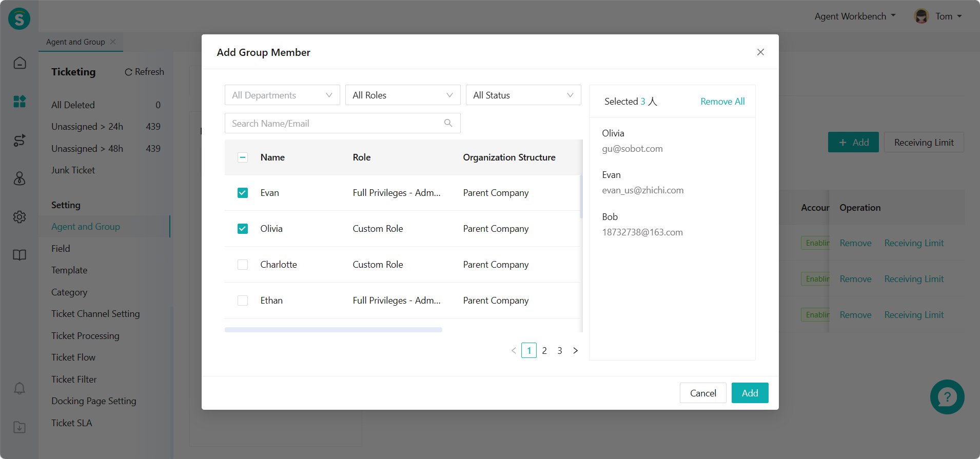Check the Ethan checkbox
Image resolution: width=980 pixels, height=459 pixels.
coord(243,301)
